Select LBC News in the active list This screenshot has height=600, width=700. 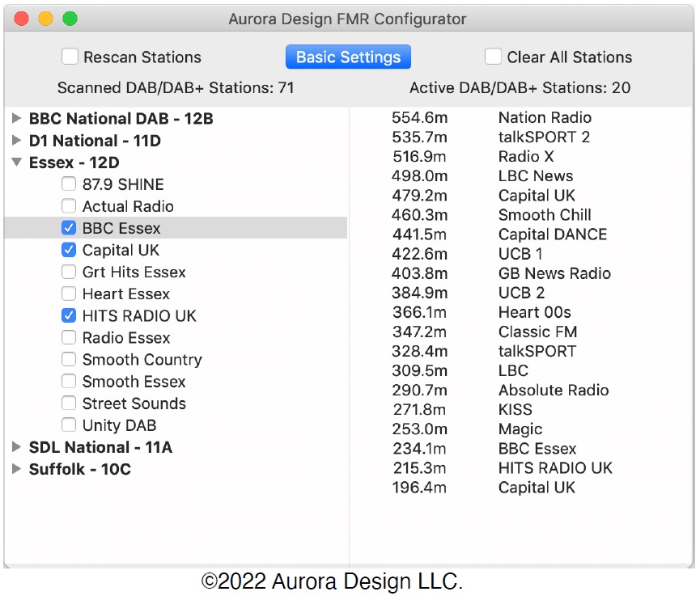click(x=536, y=175)
